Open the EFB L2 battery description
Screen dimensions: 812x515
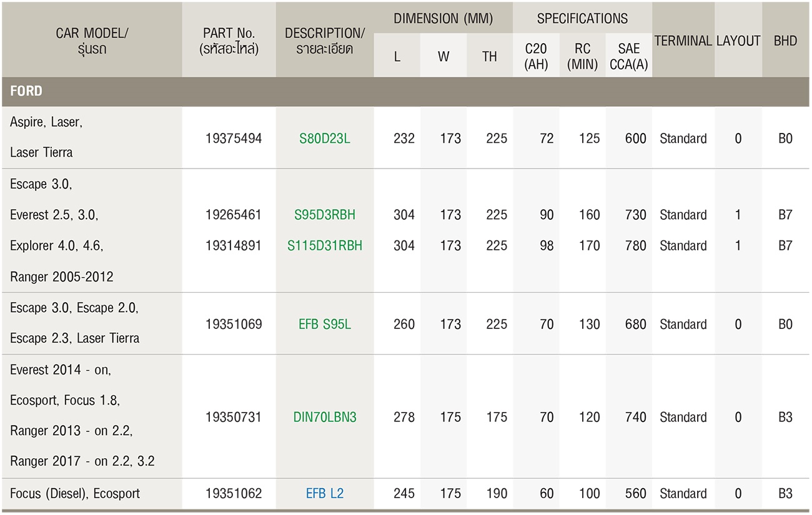point(325,494)
